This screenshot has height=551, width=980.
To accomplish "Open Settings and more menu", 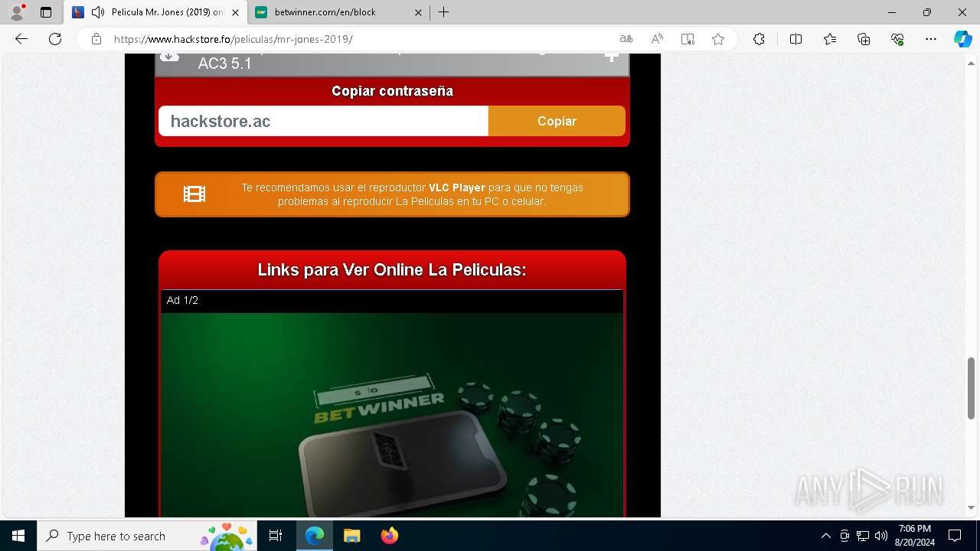I will [x=931, y=39].
